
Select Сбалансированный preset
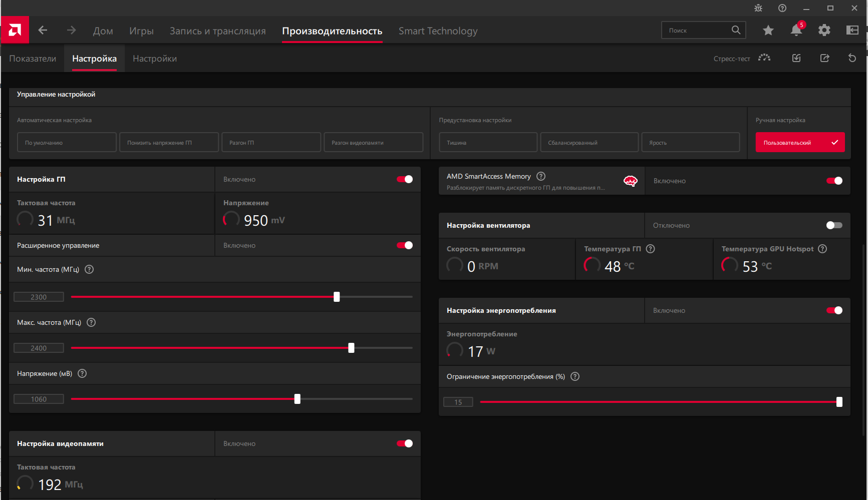pos(590,142)
